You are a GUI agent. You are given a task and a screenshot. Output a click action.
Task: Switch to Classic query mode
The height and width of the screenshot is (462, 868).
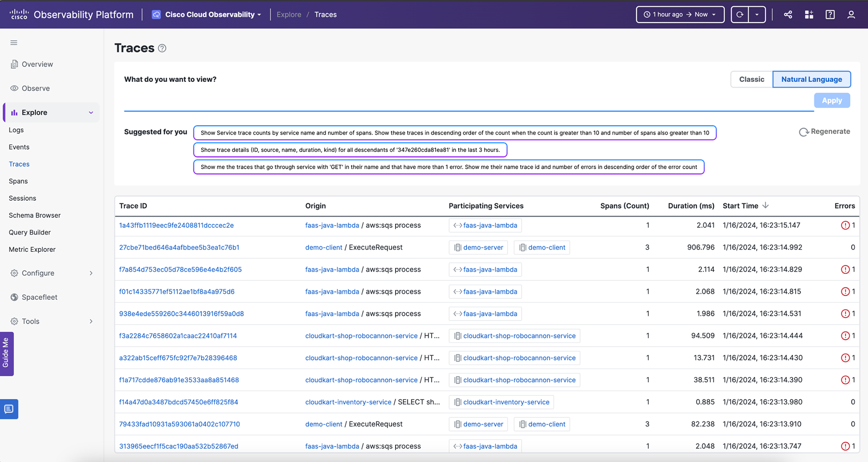pos(751,79)
